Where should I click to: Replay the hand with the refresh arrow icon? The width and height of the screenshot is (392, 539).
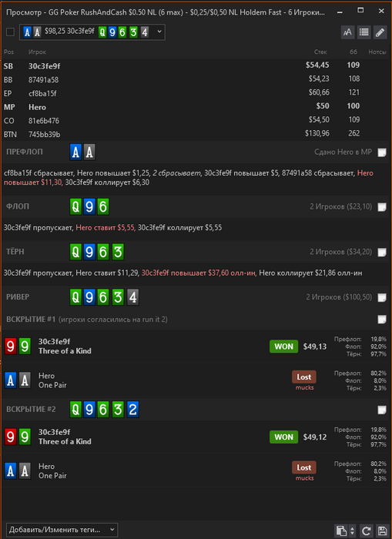(367, 531)
